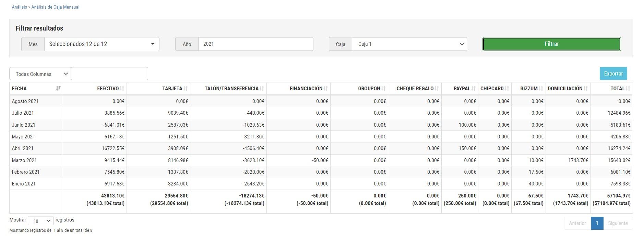Click the green Filtrar button

[x=551, y=44]
